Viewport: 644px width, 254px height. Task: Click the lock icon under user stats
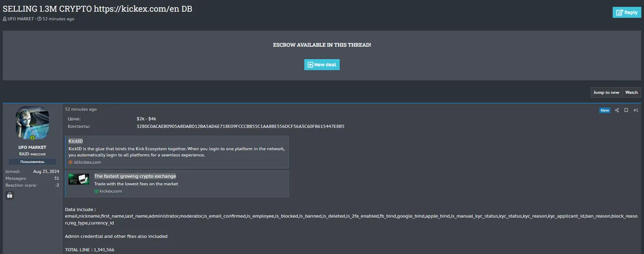(x=9, y=195)
